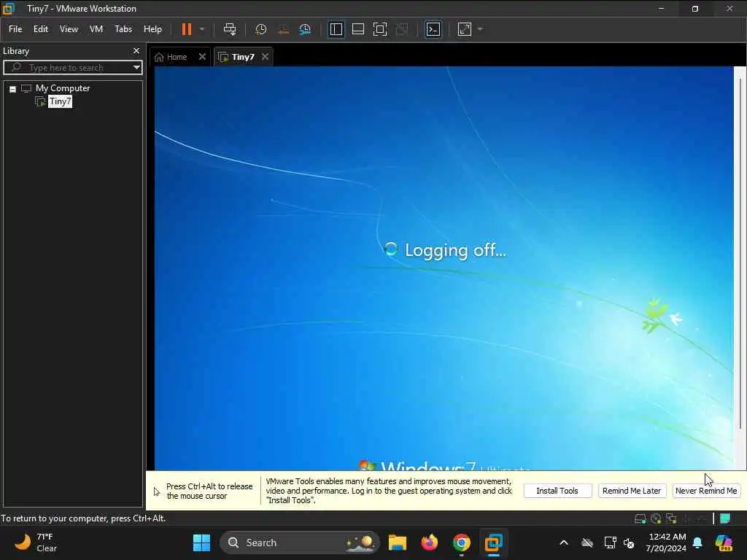Open the clock showing 12:42 AM
The image size is (747, 560).
pos(666,542)
